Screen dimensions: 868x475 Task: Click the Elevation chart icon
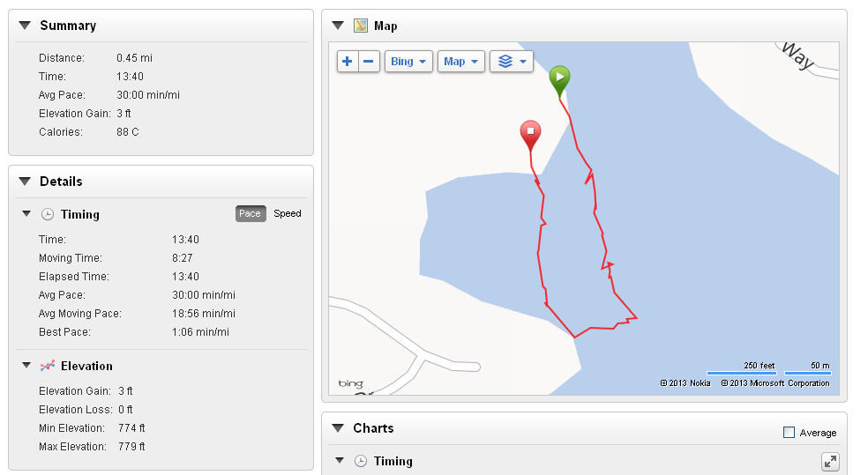pyautogui.click(x=48, y=366)
